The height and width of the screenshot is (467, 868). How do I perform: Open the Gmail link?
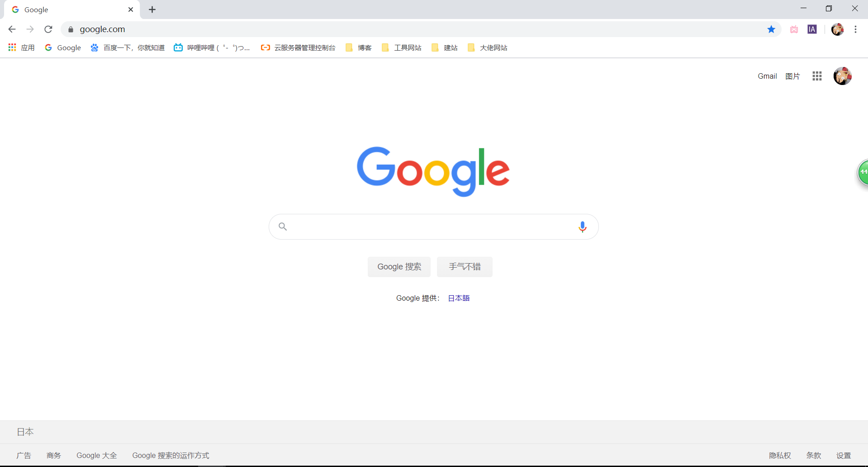[x=767, y=76]
